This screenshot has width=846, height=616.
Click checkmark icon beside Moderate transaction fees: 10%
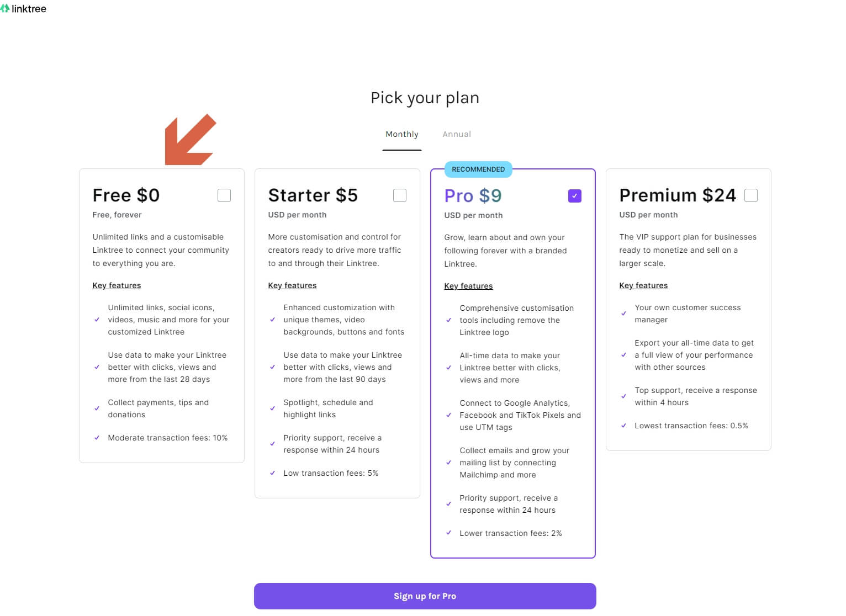tap(97, 438)
